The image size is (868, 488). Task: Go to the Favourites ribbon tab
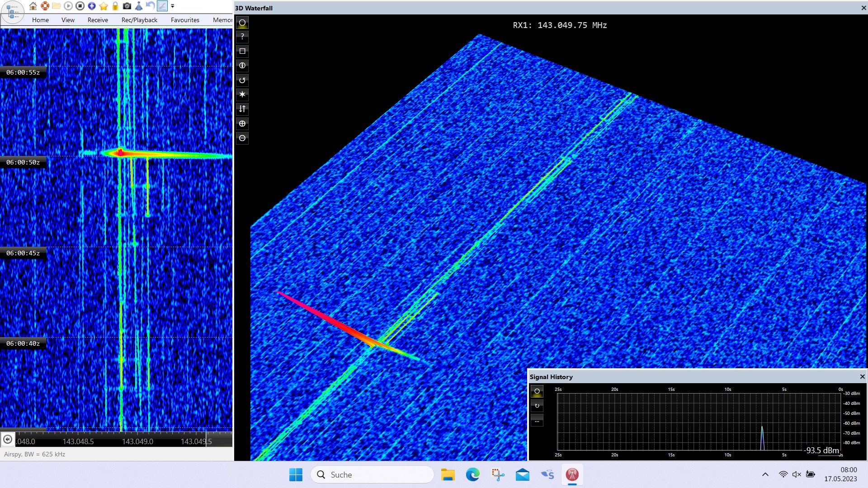point(185,20)
